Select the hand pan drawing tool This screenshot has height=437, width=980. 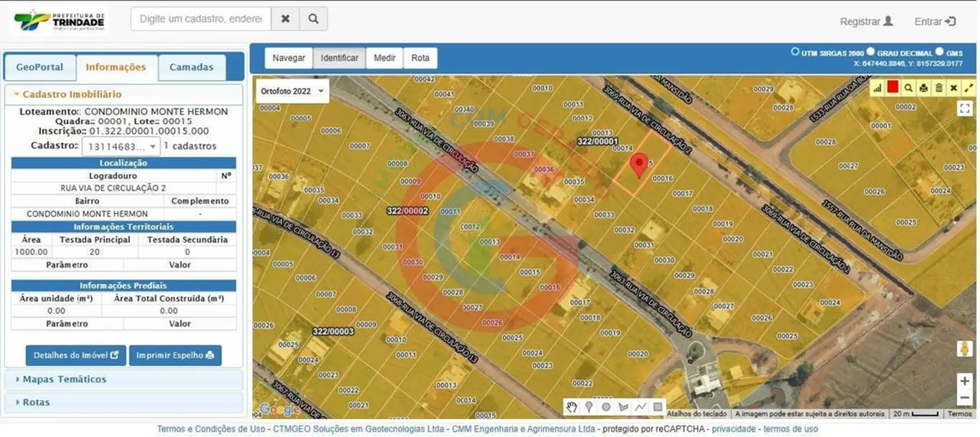(x=571, y=407)
